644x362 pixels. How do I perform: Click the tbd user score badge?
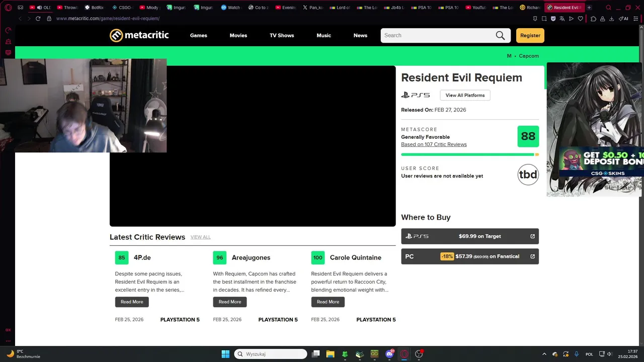(528, 174)
